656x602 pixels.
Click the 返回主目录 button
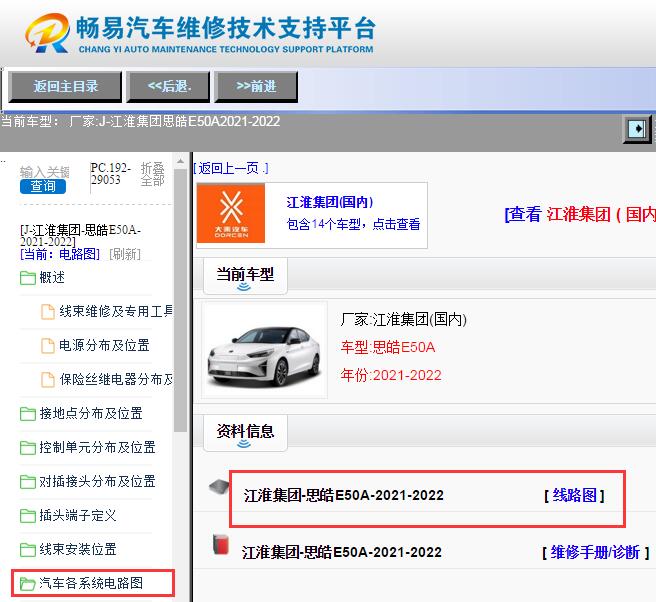(x=65, y=87)
